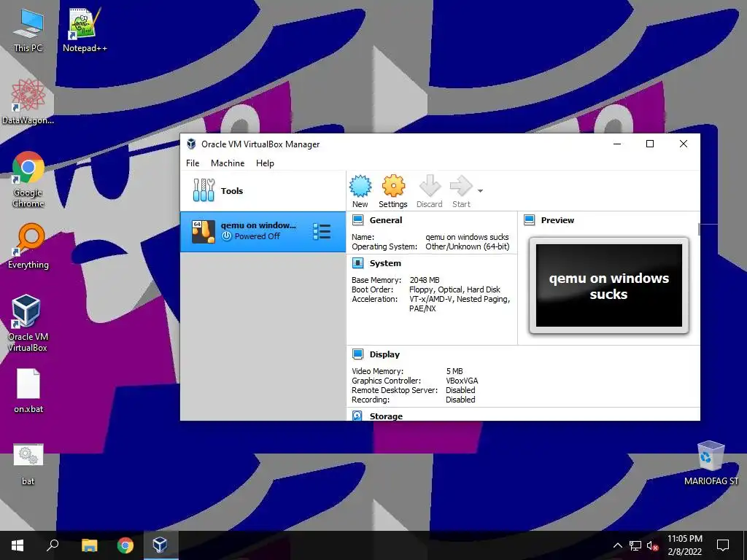
Task: Select the bat file on desktop
Action: point(28,464)
